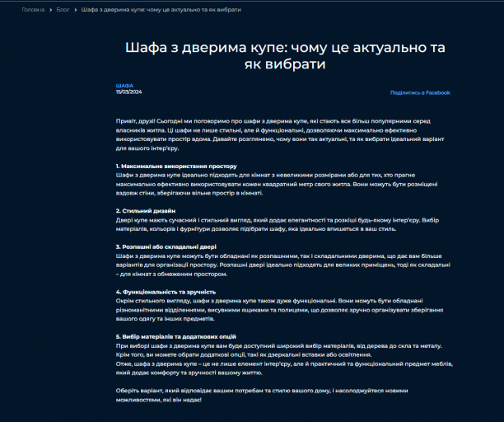
Task: Click the intro paragraph starting 'Привіт, друзі!'
Action: tap(280, 134)
